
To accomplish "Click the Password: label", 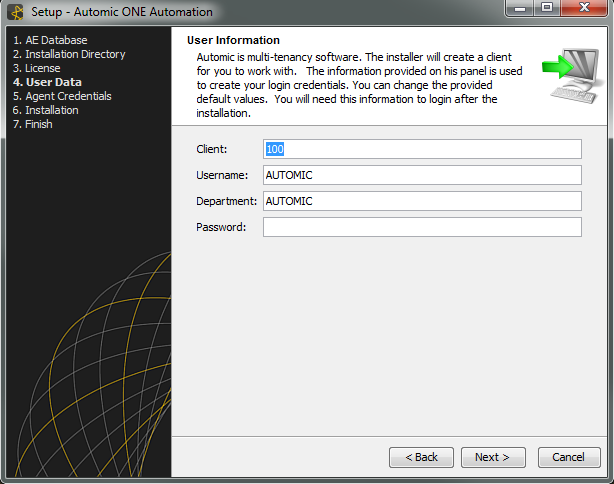I will [x=221, y=227].
